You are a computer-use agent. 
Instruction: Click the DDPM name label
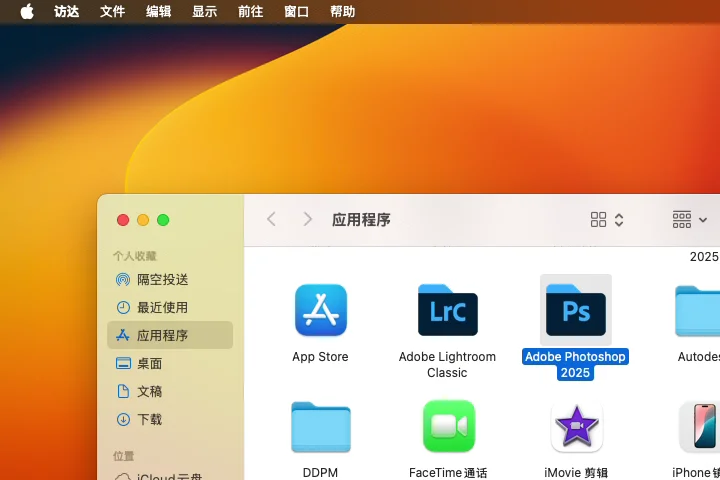point(321,473)
